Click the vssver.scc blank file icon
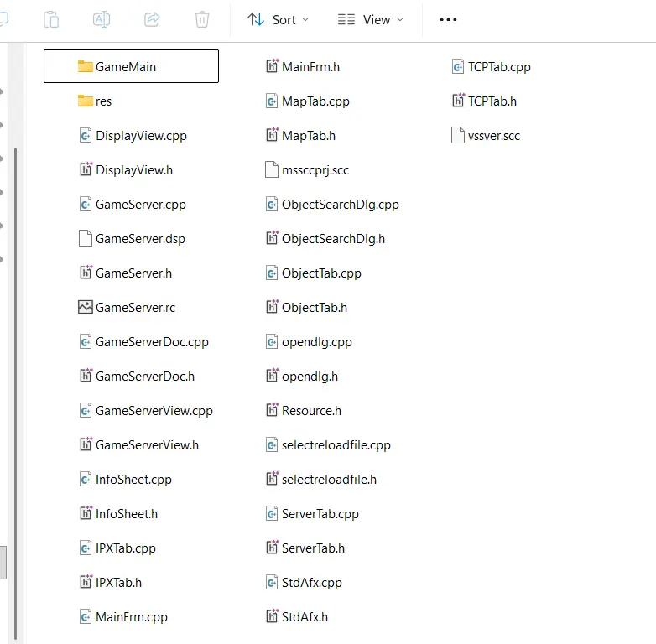The image size is (656, 644). 458,136
